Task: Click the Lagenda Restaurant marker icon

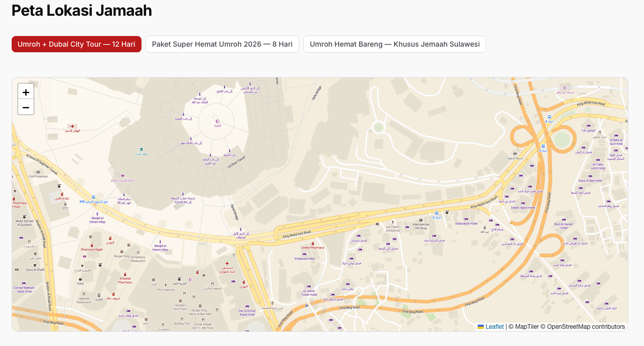Action: (84, 294)
